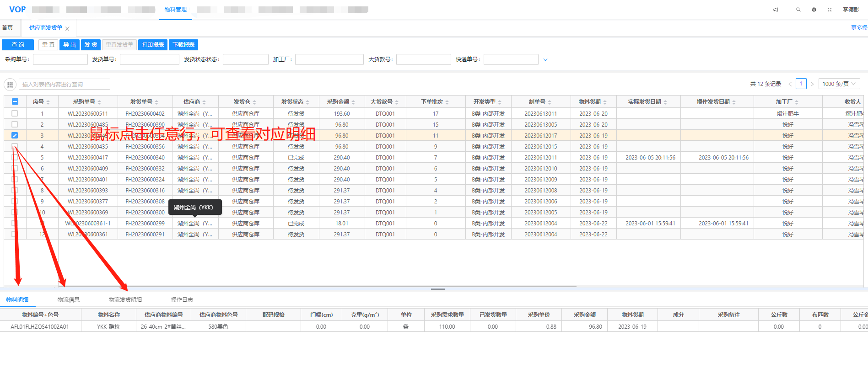868x389 pixels.
Task: Open the column settings grid icon
Action: click(x=10, y=85)
